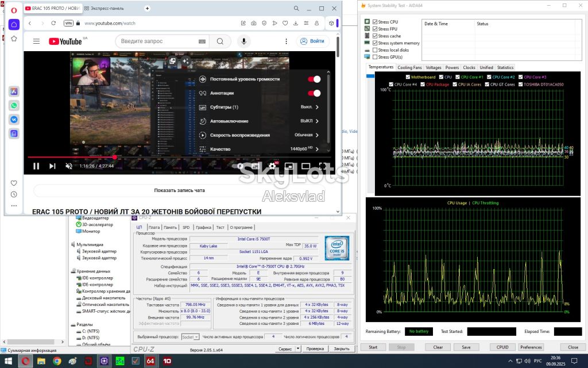The width and height of the screenshot is (588, 368).
Task: Open File Explorer from the taskbar
Action: (x=41, y=361)
